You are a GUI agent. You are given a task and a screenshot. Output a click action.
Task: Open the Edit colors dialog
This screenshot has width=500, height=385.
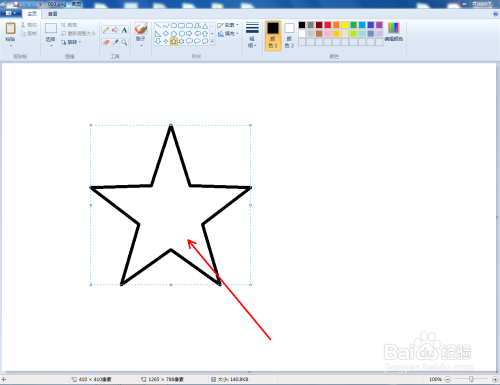tap(394, 32)
